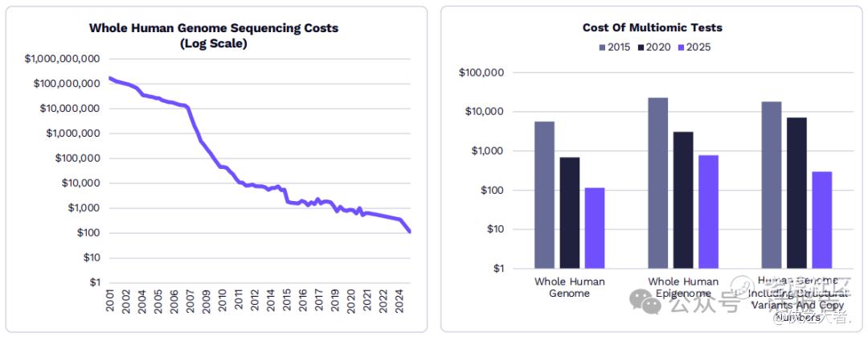Click the 2025 legend color swatch
This screenshot has width=868, height=337.
click(682, 47)
